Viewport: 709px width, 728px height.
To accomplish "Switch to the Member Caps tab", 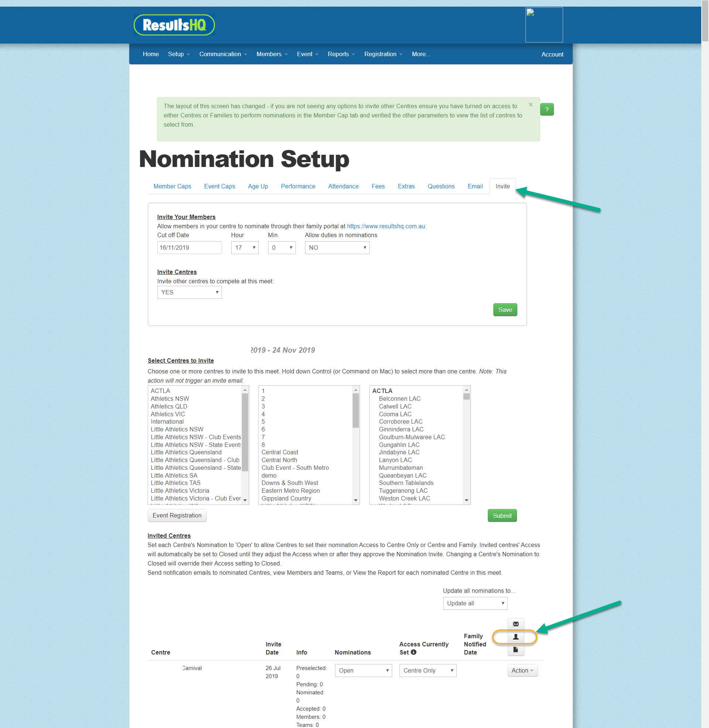I will click(172, 186).
